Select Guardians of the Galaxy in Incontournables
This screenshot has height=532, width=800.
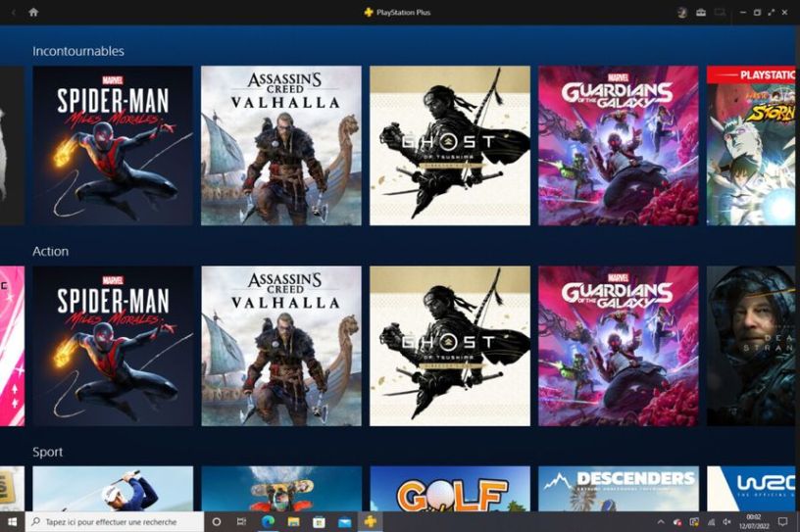point(619,145)
